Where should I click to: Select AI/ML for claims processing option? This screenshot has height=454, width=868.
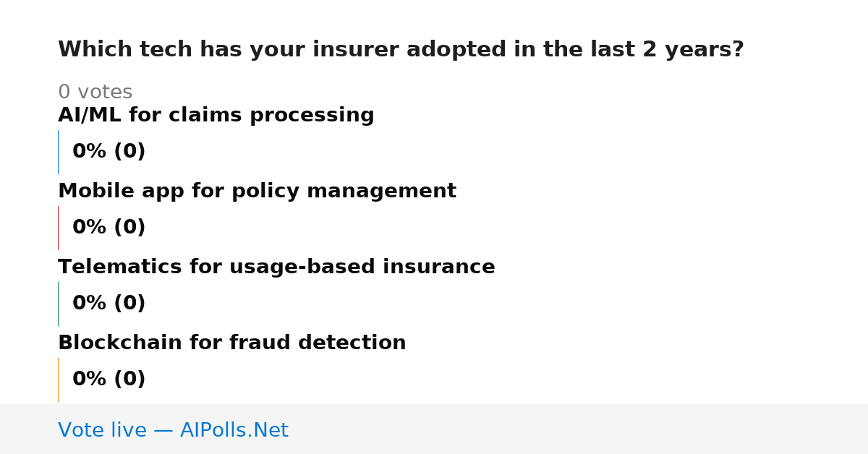click(216, 116)
